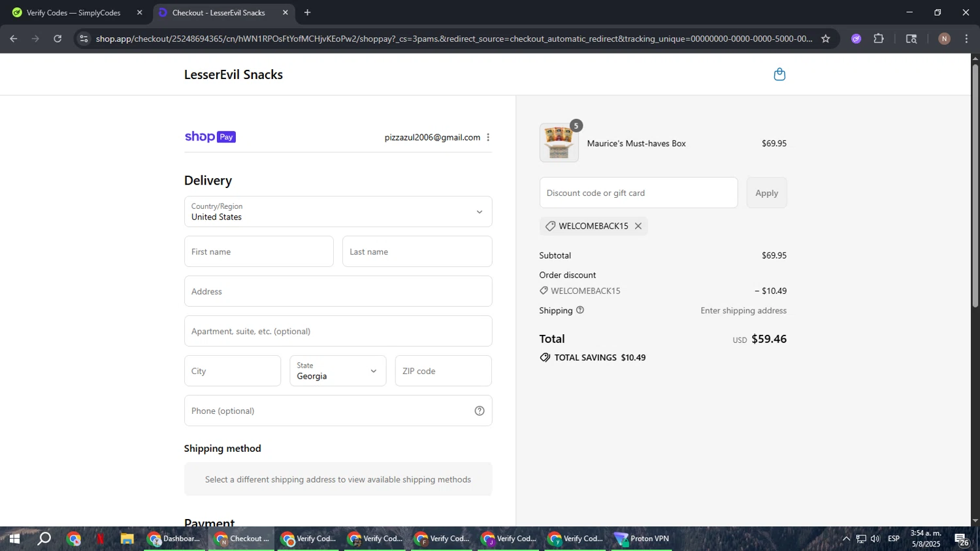Click the phone field help icon
The image size is (980, 551).
point(480,411)
